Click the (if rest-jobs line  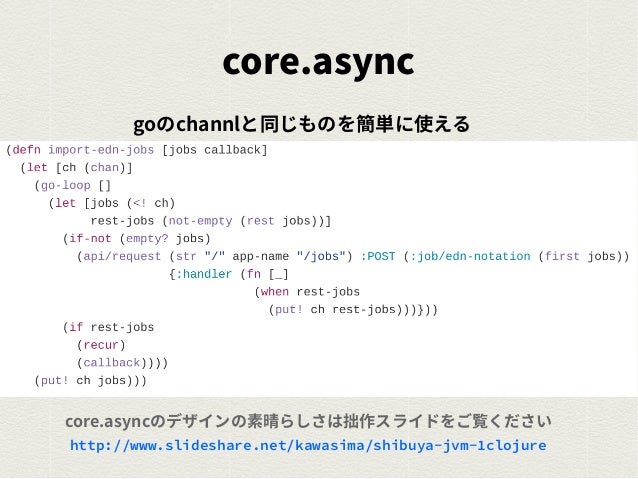108,327
